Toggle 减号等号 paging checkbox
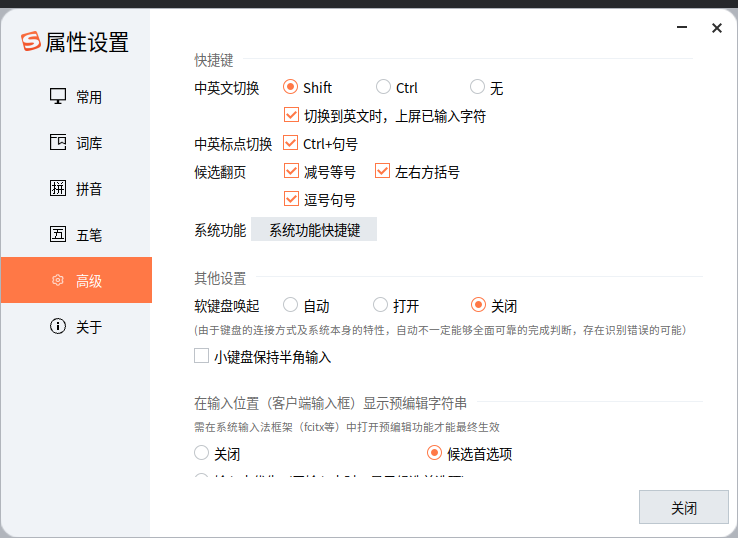 pyautogui.click(x=291, y=171)
